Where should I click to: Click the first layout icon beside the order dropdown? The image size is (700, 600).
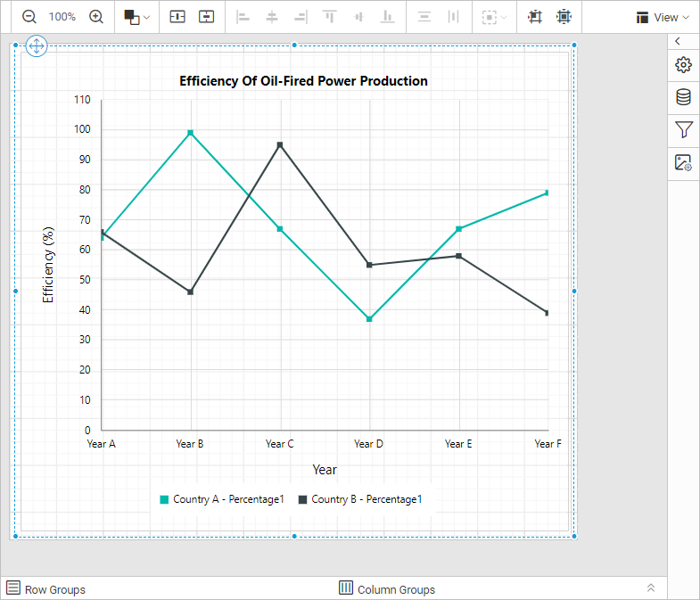177,17
